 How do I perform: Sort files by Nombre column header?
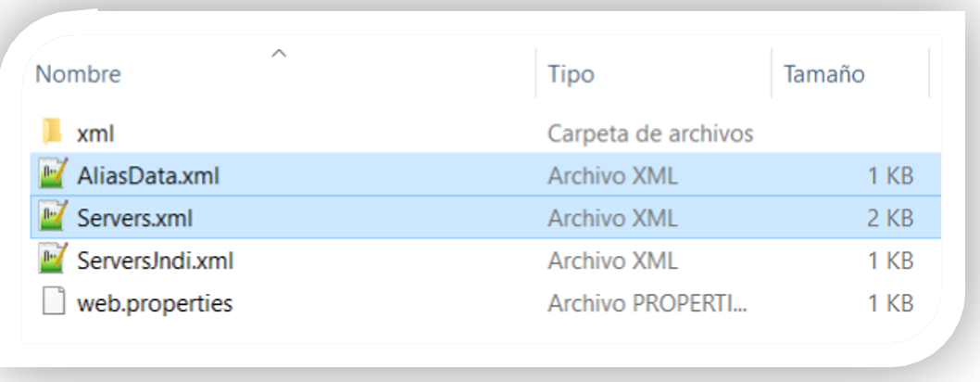[x=79, y=73]
